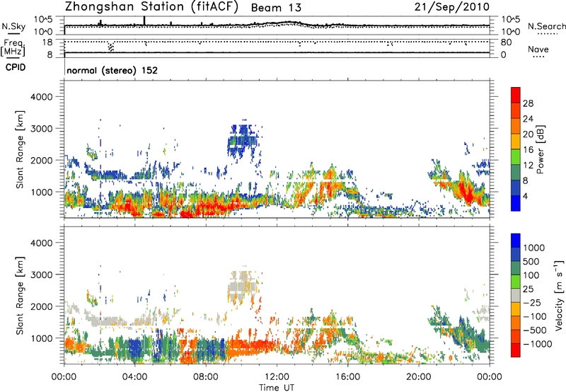This screenshot has width=566, height=392.
Task: Click the 'Freq. [MHz]' axis label
Action: (14, 47)
